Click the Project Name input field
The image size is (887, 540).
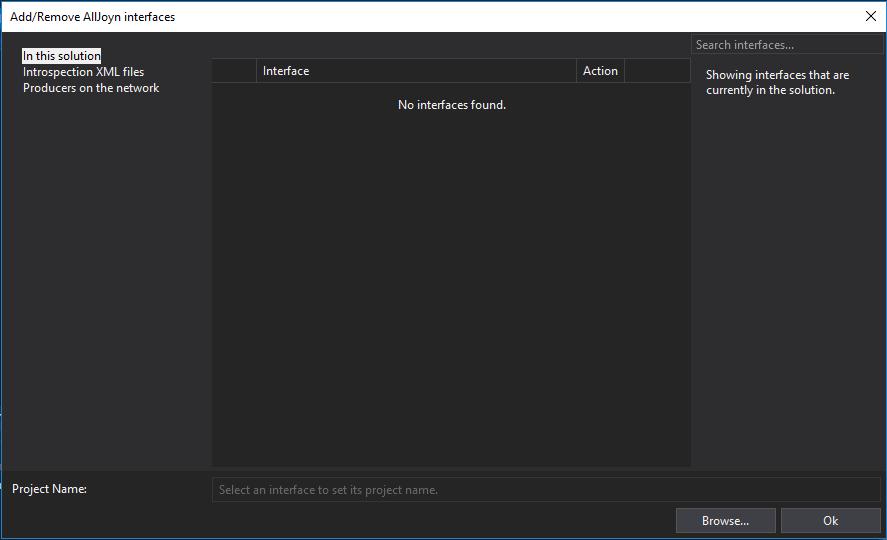click(x=546, y=490)
